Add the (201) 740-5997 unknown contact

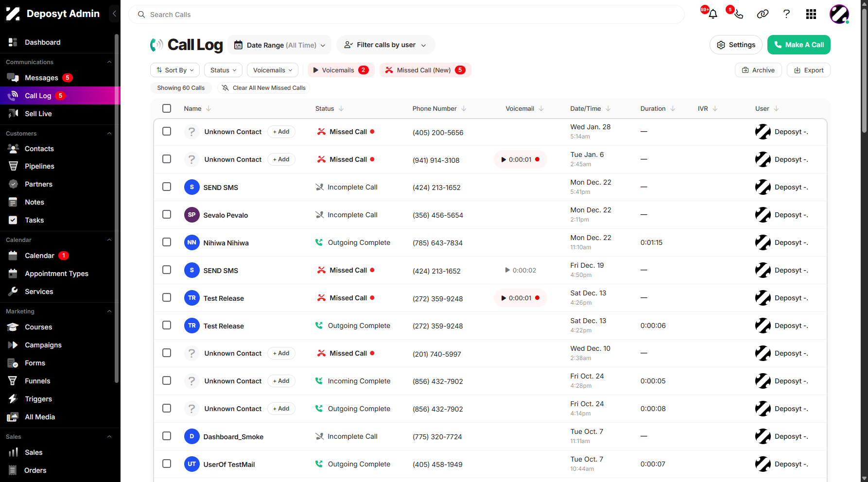point(281,353)
